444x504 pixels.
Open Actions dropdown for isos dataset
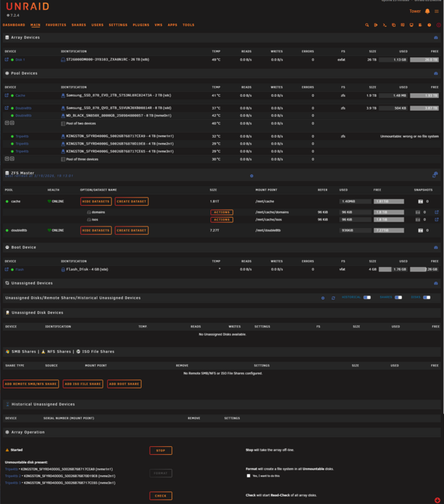(222, 220)
